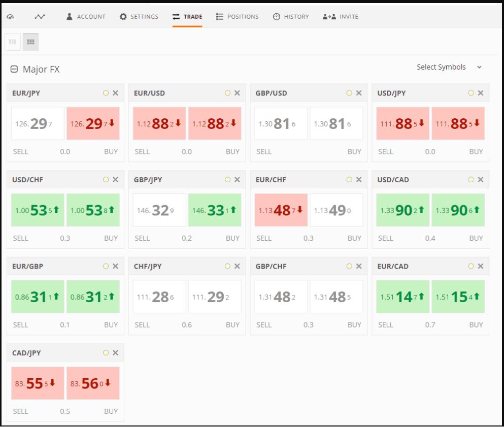Switch to the compact three-column grid view
This screenshot has height=427, width=504.
(x=13, y=43)
